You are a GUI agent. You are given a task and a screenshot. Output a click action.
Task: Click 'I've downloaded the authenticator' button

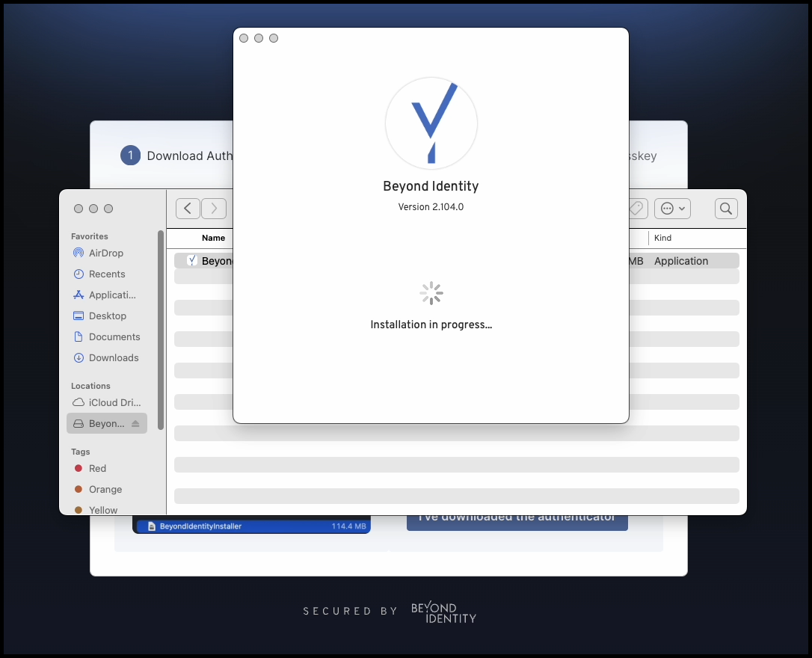[517, 522]
